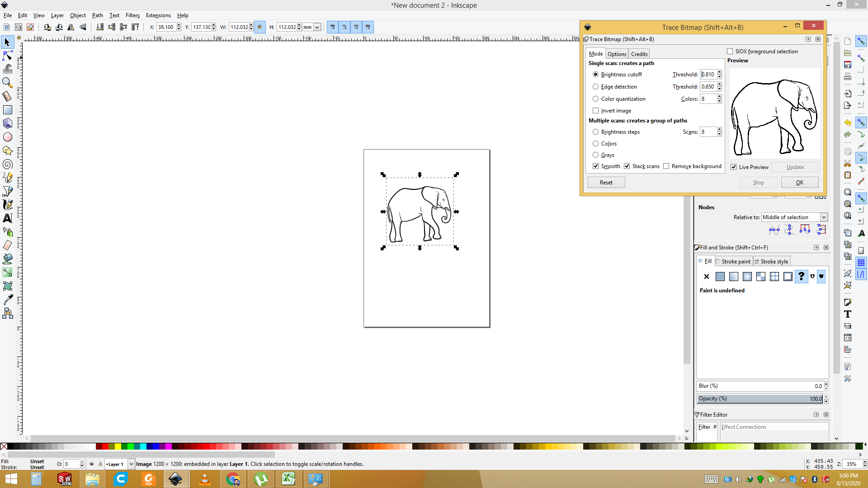
Task: Open the Filters menu
Action: [132, 15]
